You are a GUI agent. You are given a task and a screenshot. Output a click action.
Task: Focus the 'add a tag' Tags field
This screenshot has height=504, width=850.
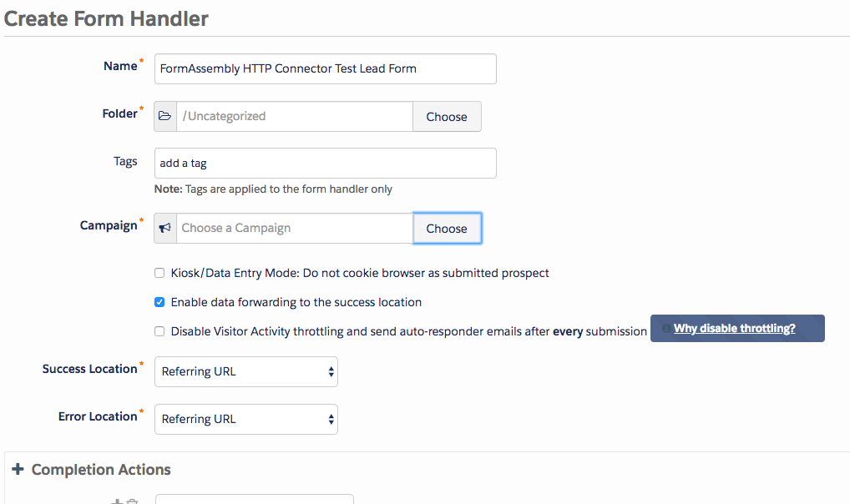[326, 163]
